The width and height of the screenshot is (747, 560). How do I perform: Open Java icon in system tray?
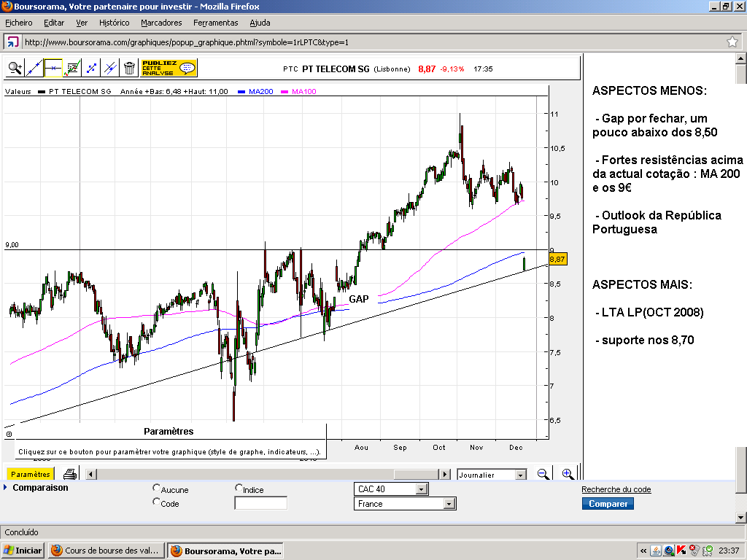point(656,551)
